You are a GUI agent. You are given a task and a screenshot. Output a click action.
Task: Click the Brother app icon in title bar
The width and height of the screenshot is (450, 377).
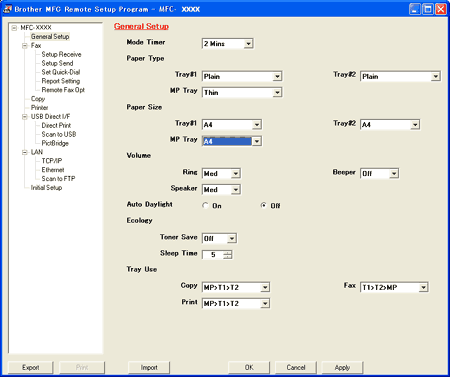(7, 9)
